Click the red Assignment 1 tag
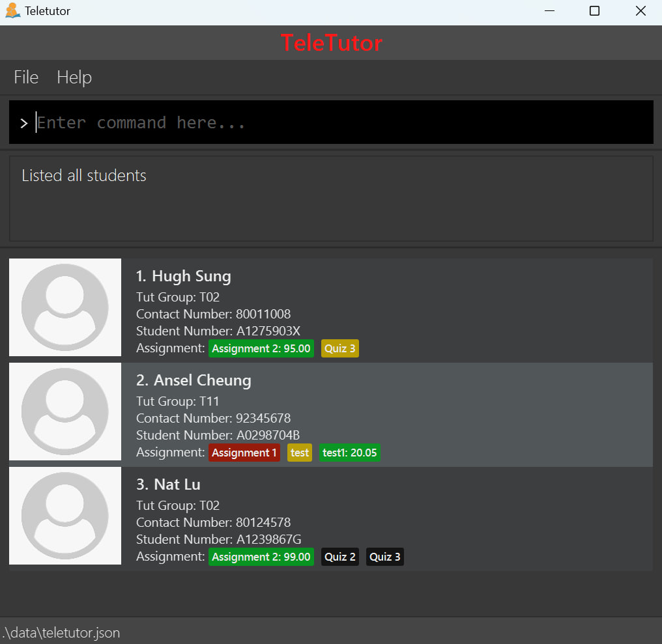The height and width of the screenshot is (644, 662). (x=244, y=453)
